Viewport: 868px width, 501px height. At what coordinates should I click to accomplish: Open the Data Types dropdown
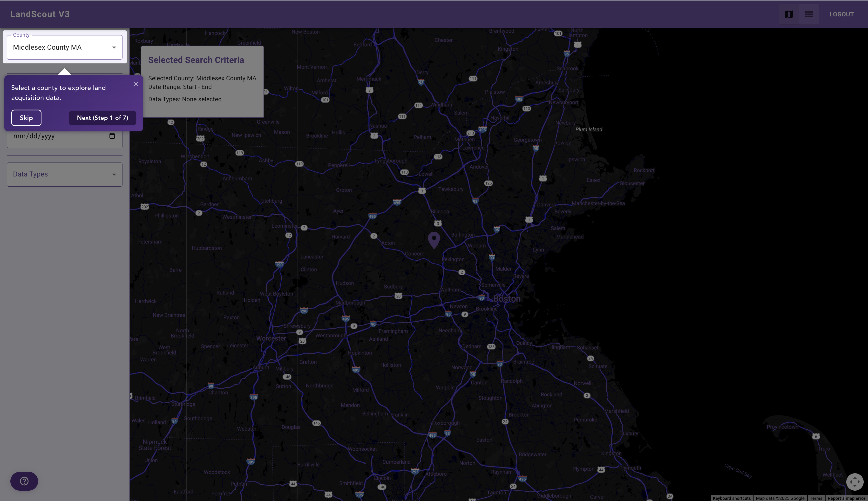click(65, 175)
